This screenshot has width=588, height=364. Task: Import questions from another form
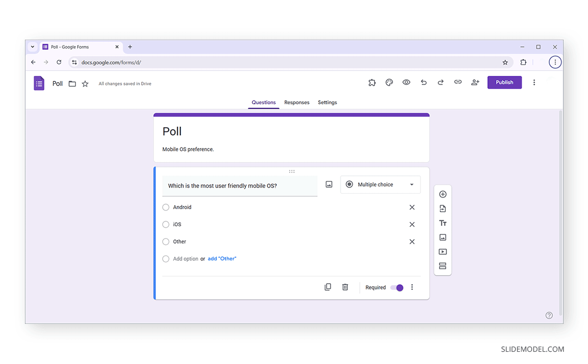coord(442,208)
